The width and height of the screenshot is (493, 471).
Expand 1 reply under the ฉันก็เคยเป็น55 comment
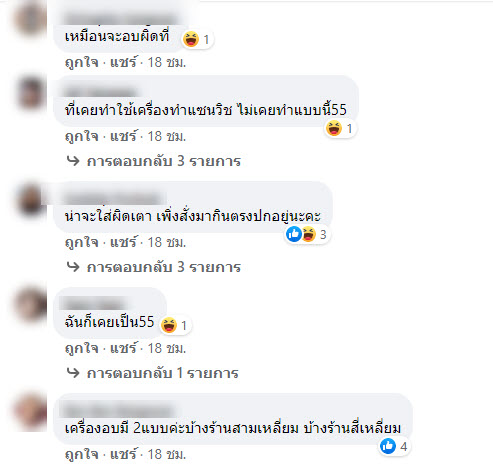(163, 373)
